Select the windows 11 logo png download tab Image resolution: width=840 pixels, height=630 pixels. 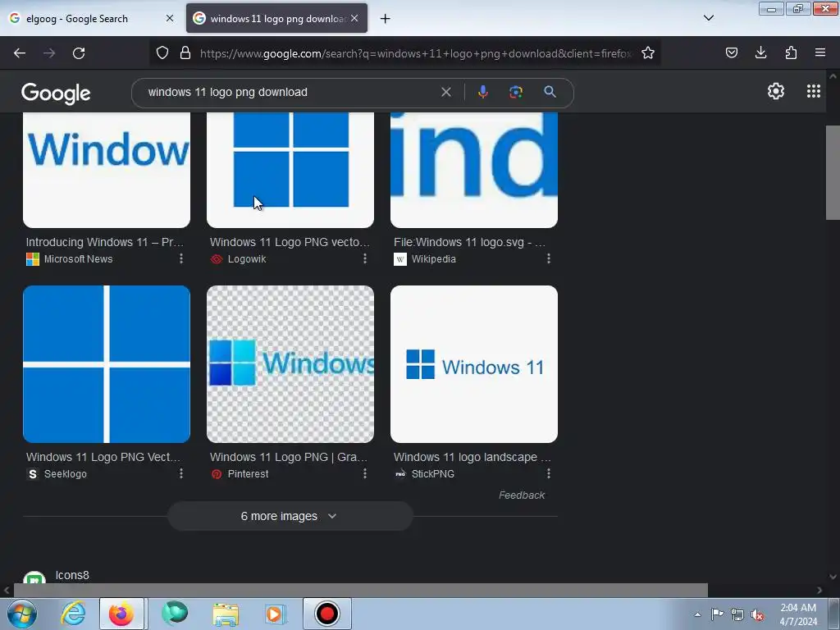[277, 19]
